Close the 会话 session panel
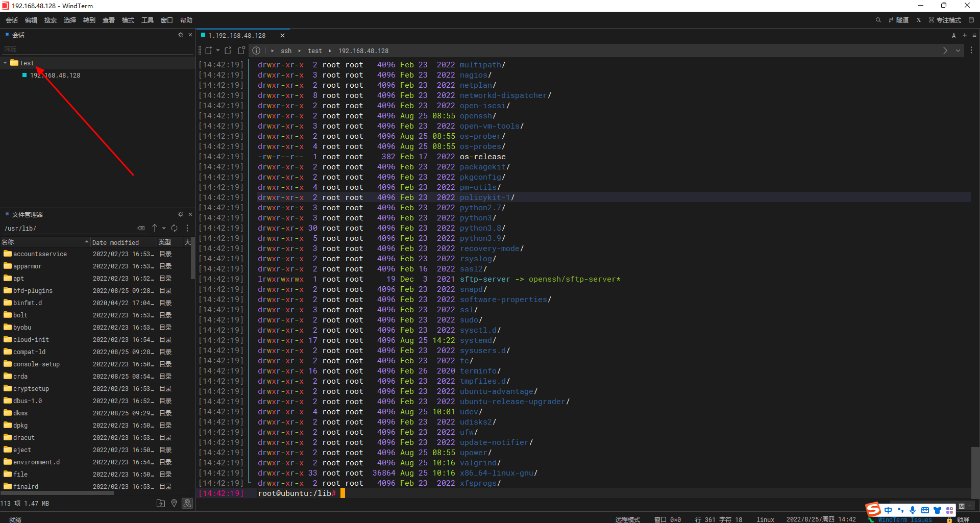 pyautogui.click(x=190, y=35)
